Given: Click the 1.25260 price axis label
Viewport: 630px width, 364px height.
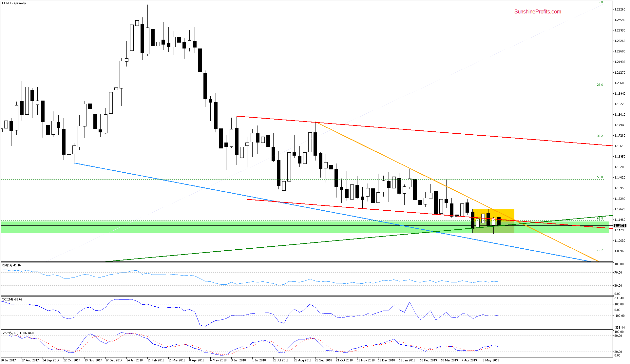Looking at the screenshot, I should [x=620, y=10].
